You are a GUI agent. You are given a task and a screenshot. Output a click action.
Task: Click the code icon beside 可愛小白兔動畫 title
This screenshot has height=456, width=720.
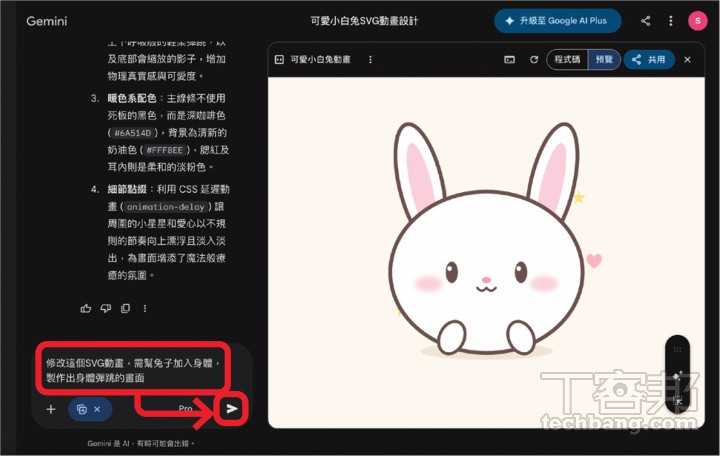pyautogui.click(x=279, y=60)
